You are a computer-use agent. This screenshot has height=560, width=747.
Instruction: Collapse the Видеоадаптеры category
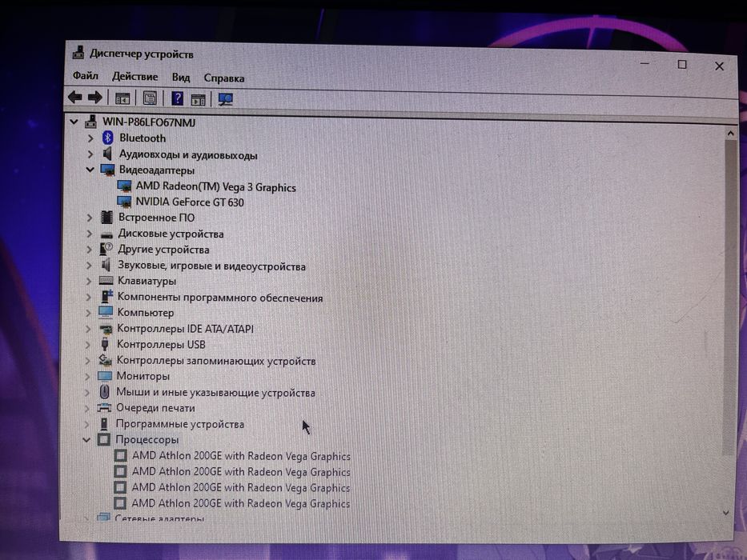tap(90, 170)
